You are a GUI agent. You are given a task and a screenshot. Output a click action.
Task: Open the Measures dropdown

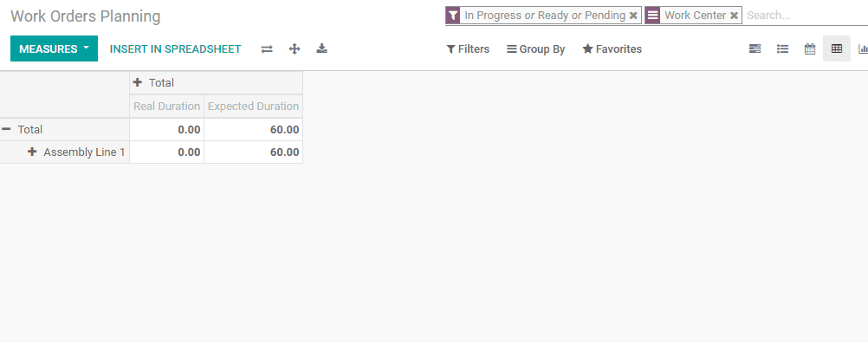[54, 49]
